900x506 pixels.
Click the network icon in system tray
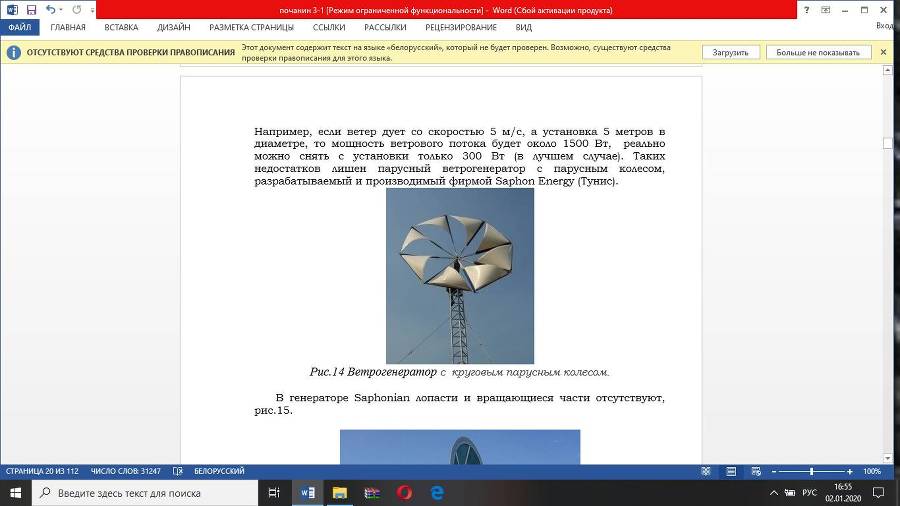[790, 493]
